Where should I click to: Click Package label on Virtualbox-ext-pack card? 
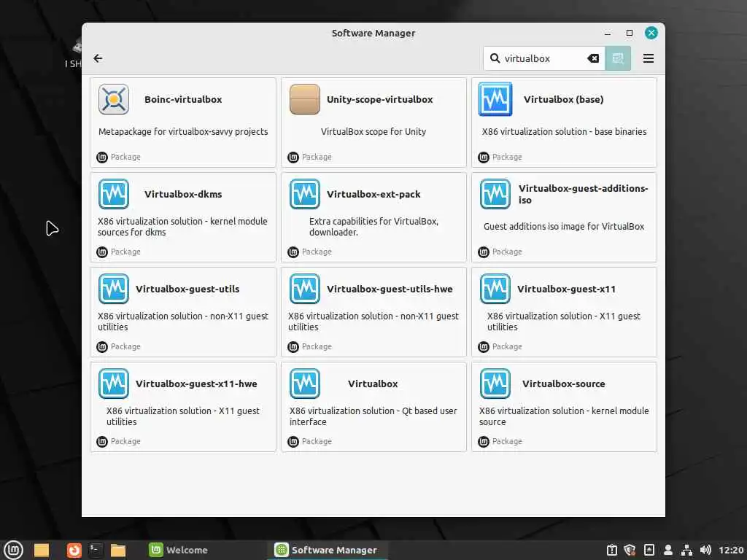(x=317, y=252)
